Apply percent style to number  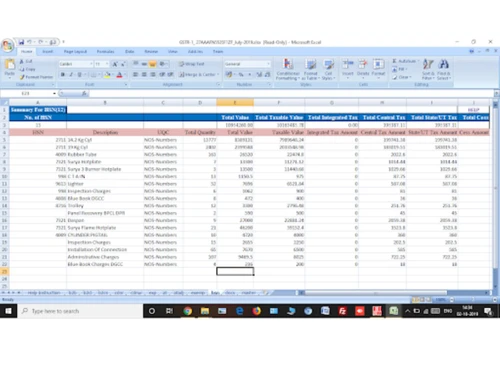tap(241, 74)
